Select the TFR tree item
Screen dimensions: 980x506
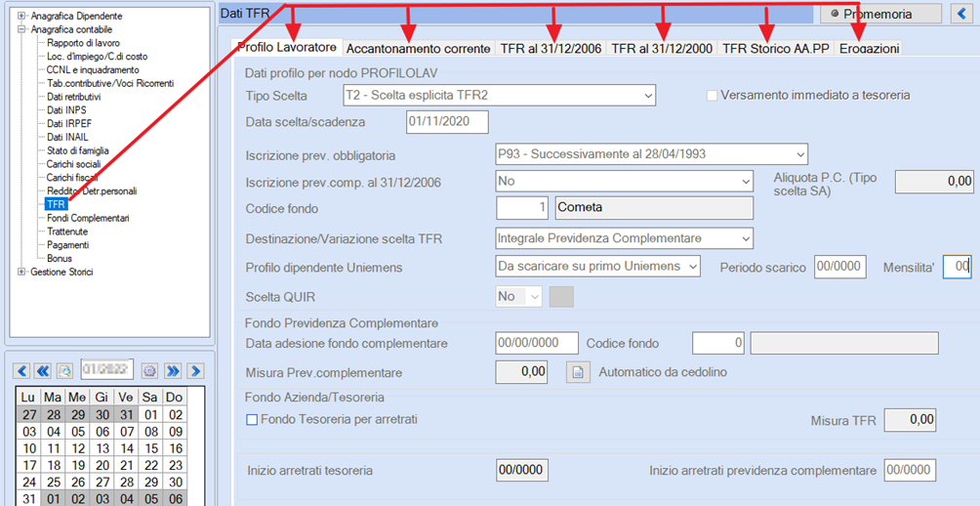point(57,204)
